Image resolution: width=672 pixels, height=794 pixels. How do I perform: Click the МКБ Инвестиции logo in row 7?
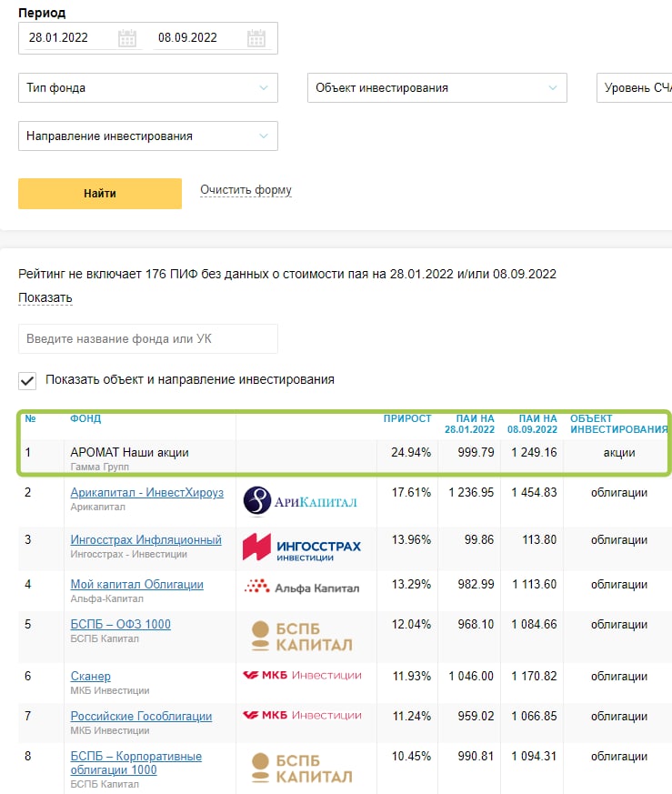tap(301, 716)
